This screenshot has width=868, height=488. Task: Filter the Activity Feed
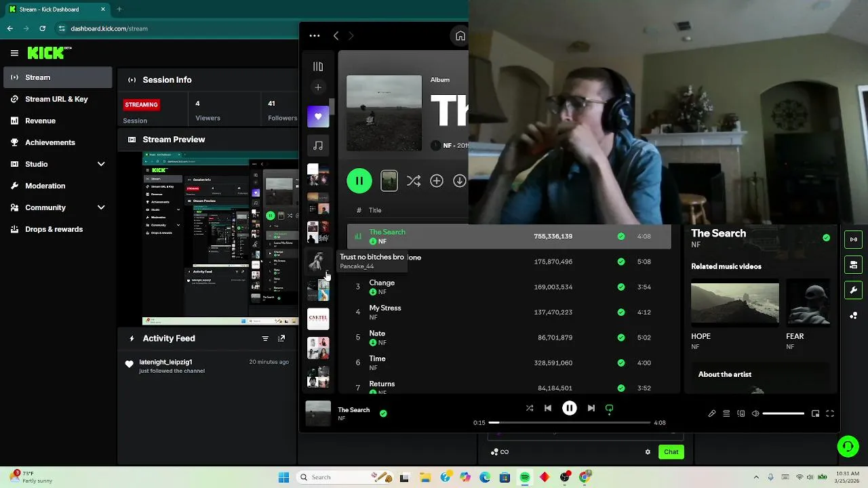pos(265,338)
